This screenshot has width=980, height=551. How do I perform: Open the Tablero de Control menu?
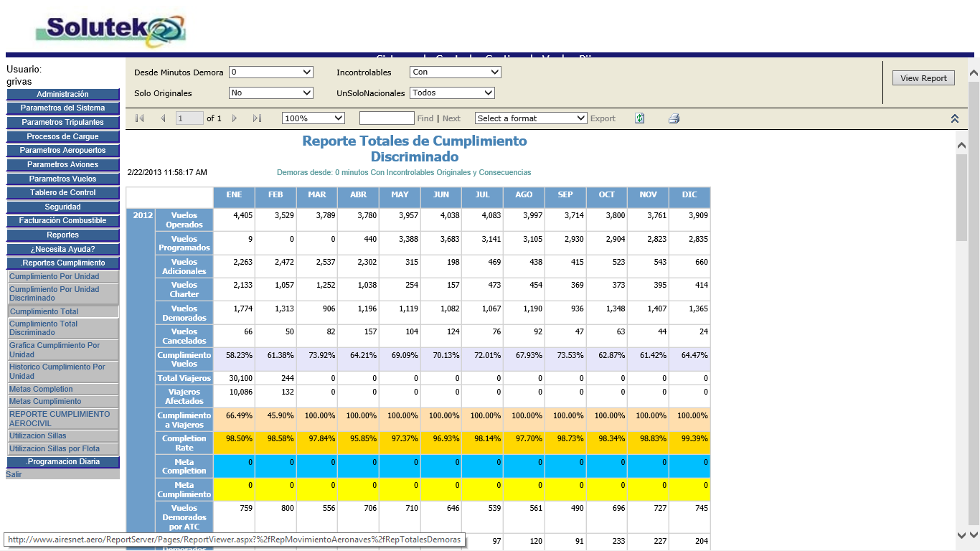(x=63, y=192)
